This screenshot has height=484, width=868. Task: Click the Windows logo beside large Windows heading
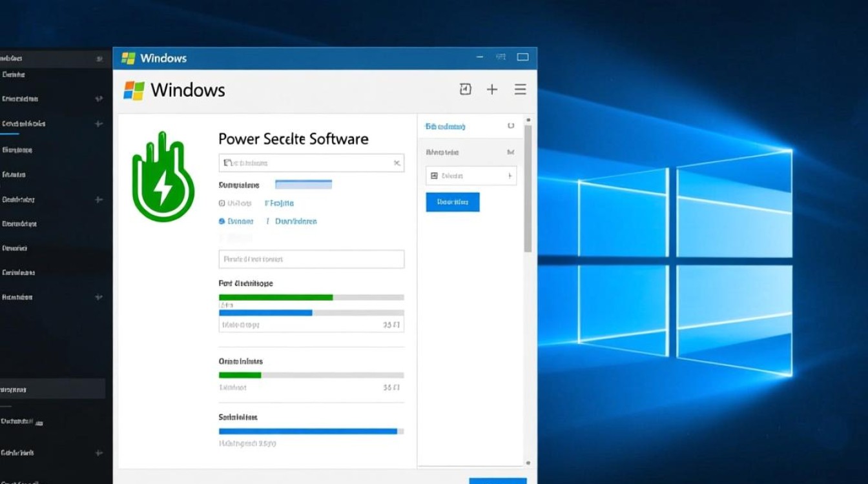point(134,90)
